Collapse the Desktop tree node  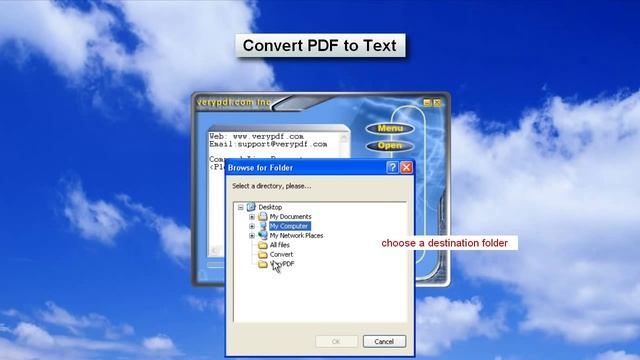click(240, 207)
